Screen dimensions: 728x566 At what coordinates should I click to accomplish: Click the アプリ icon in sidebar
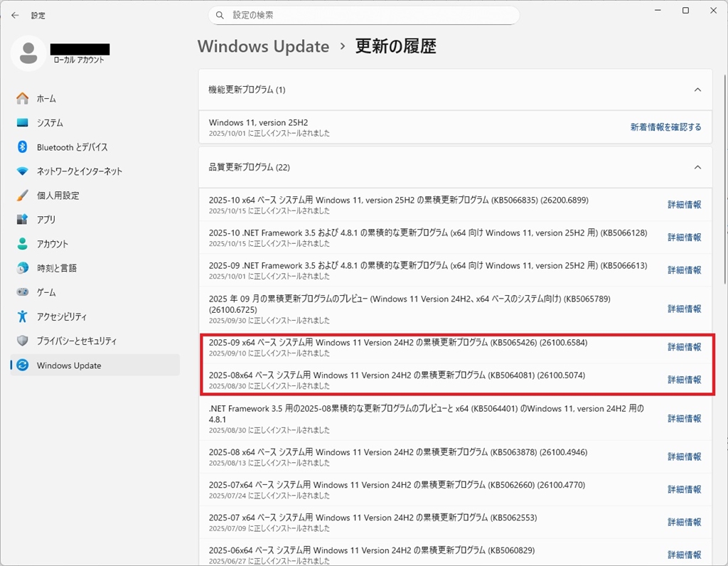22,219
